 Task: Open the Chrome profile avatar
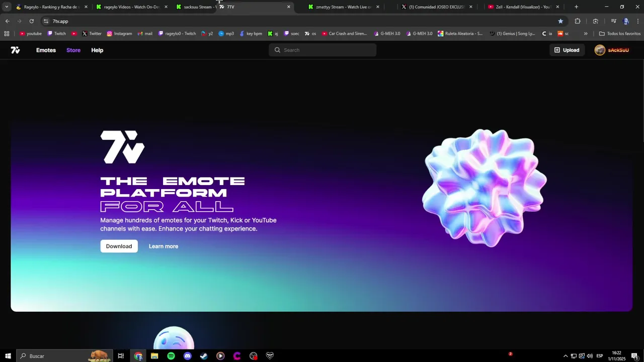coord(626,21)
